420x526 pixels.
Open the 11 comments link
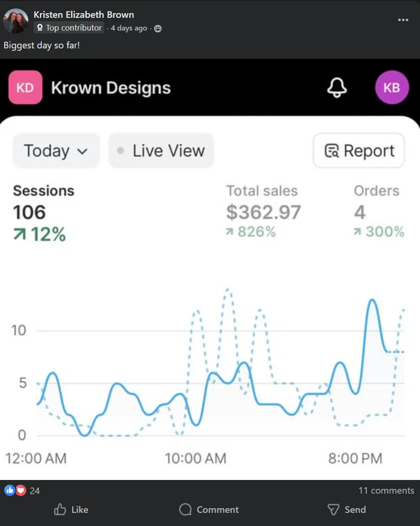pos(386,490)
